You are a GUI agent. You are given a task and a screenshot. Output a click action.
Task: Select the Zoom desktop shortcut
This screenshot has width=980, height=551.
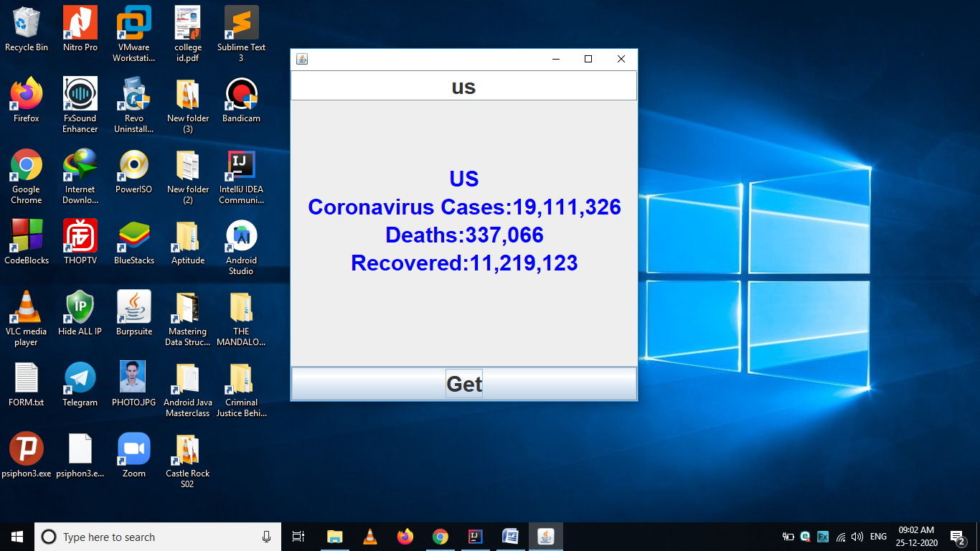click(134, 456)
